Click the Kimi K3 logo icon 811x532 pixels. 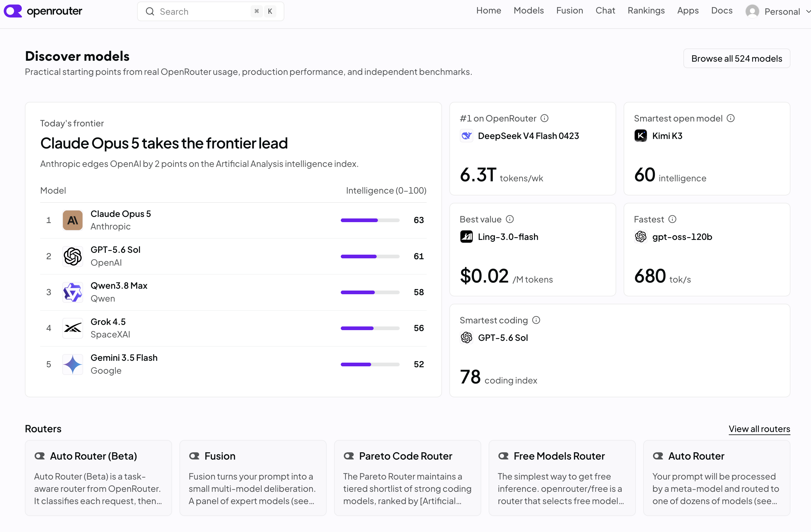tap(641, 136)
